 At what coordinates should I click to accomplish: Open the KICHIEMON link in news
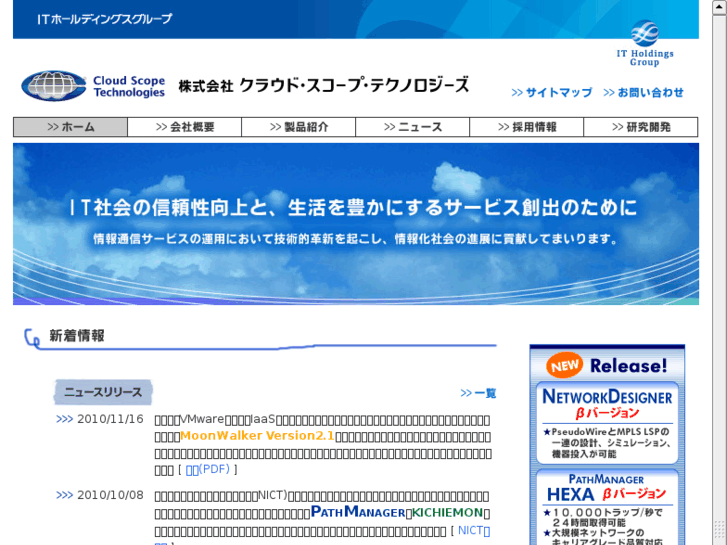(x=447, y=513)
